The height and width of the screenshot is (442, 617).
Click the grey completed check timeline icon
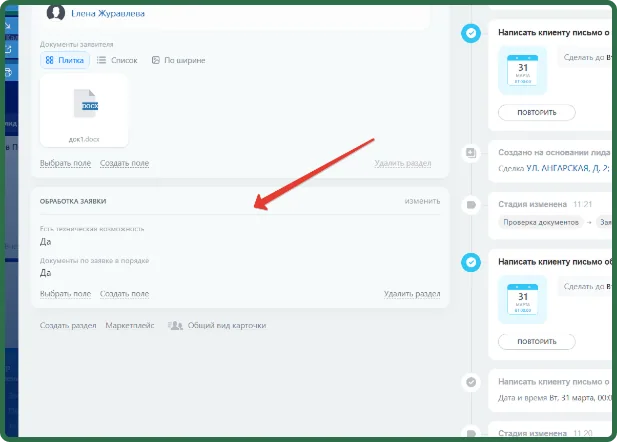(471, 382)
